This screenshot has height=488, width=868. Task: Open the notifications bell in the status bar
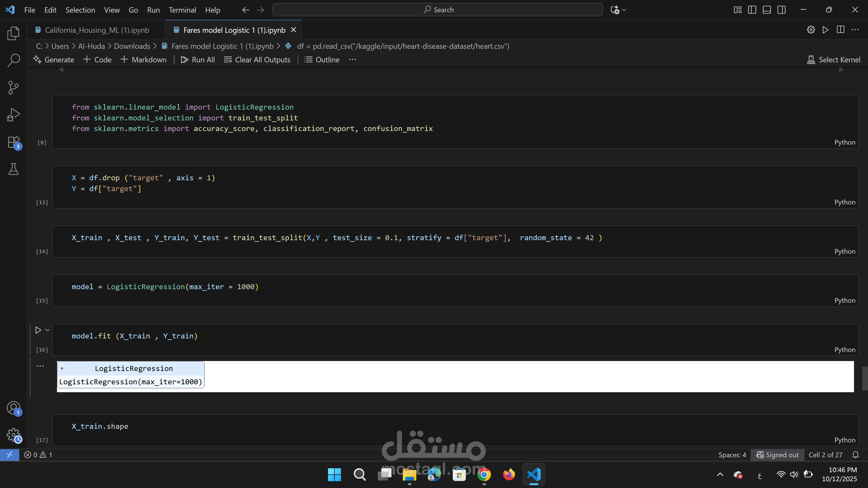point(855,455)
